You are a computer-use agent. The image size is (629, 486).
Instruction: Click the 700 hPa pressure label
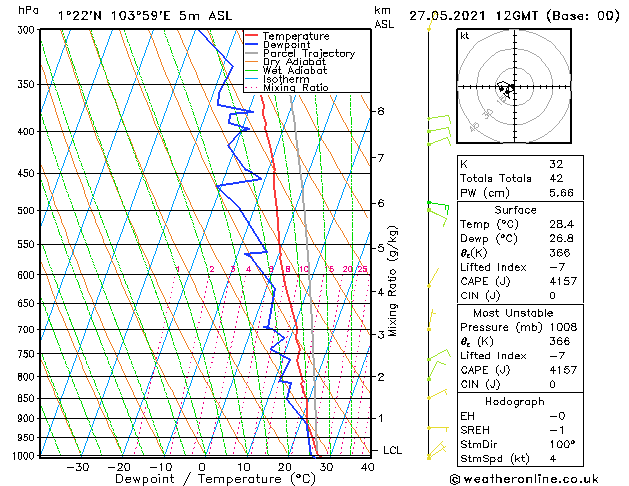(27, 330)
